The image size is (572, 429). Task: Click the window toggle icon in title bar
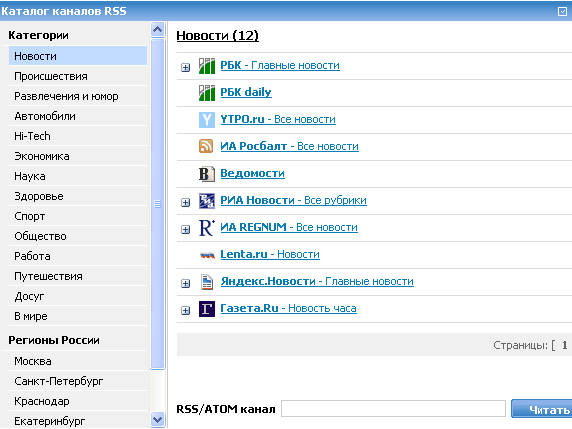(562, 11)
